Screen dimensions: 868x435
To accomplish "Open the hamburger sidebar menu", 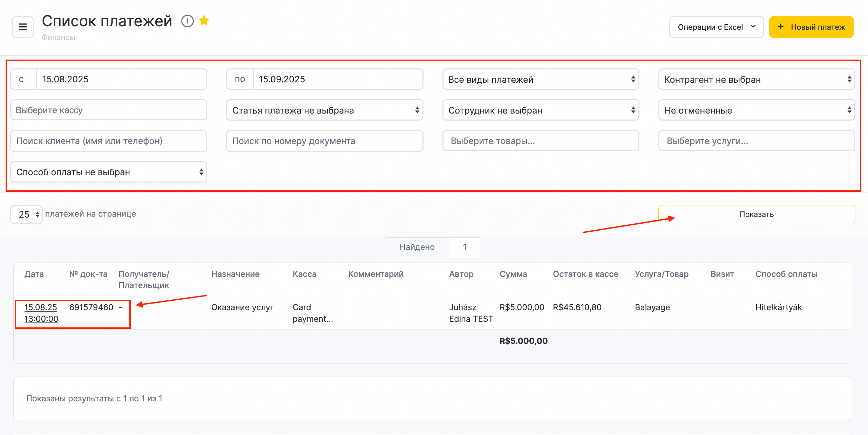I will point(23,27).
